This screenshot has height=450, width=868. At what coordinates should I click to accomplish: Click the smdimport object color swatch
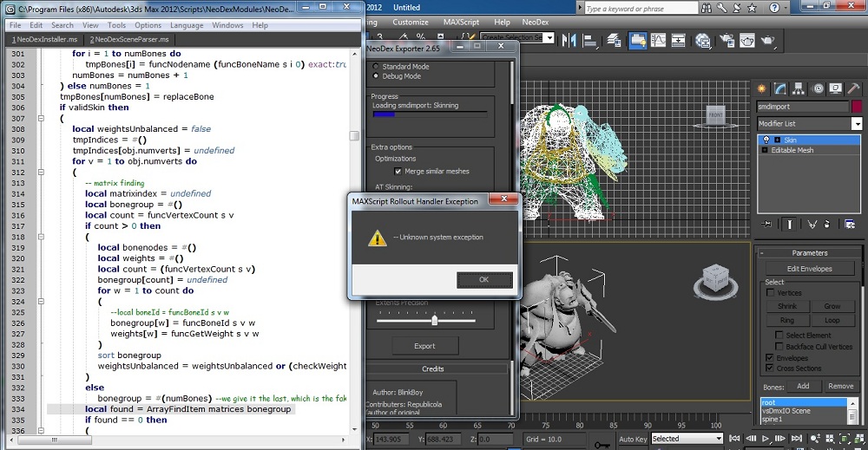(857, 106)
